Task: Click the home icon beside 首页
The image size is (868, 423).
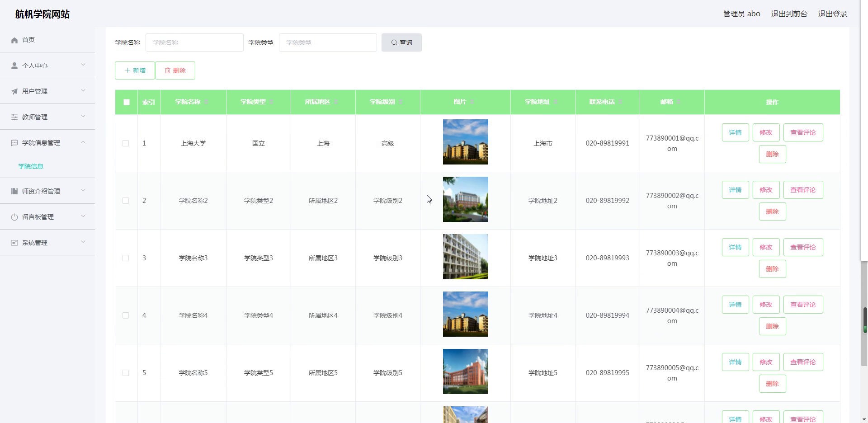Action: 14,40
